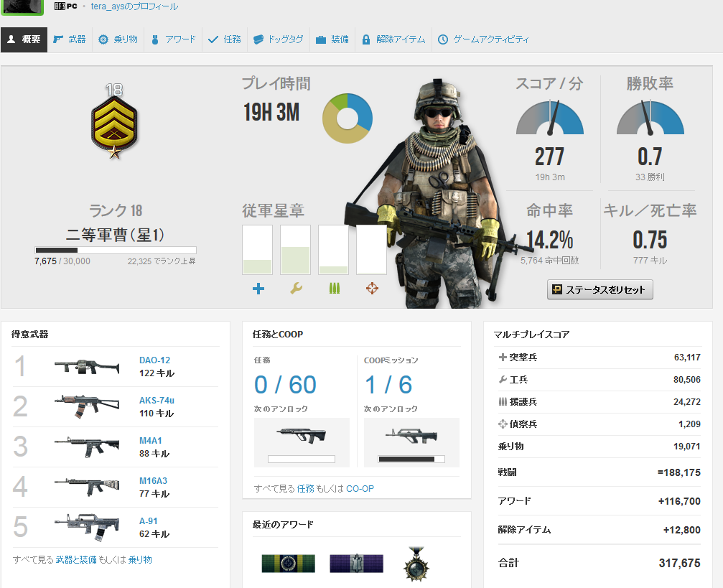Open the 乗り物 vehicles tab
The height and width of the screenshot is (588, 723).
118,39
